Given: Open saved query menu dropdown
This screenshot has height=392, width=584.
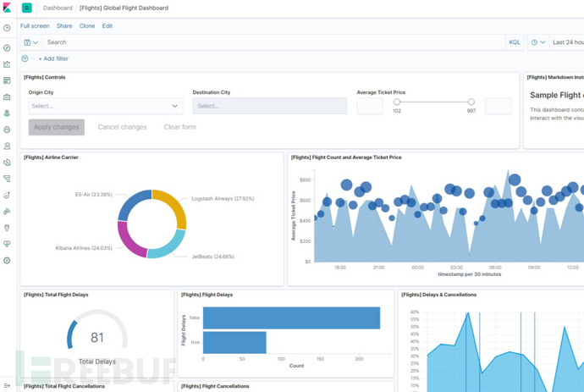Looking at the screenshot, I should [x=31, y=42].
